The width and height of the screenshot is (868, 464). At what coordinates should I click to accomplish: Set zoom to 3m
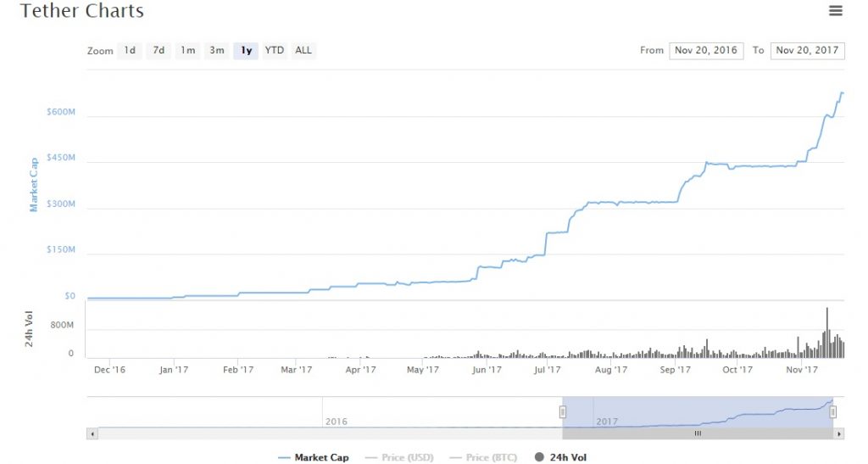(x=216, y=50)
